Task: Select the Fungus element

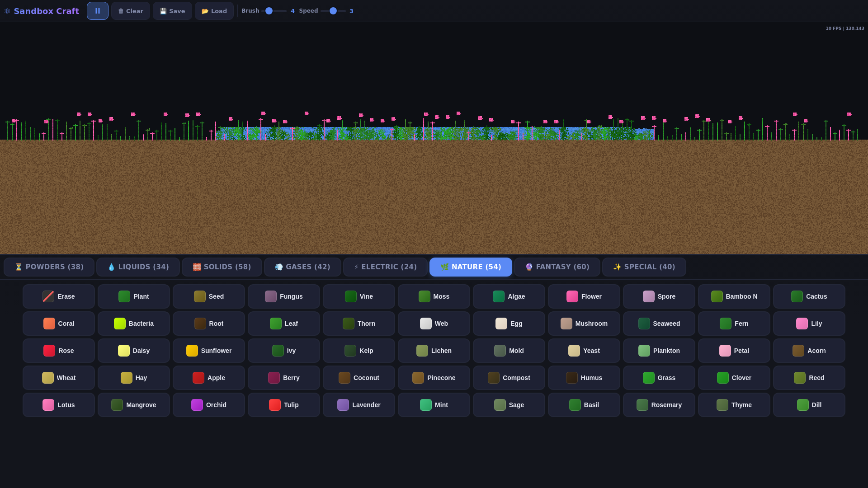Action: click(284, 296)
